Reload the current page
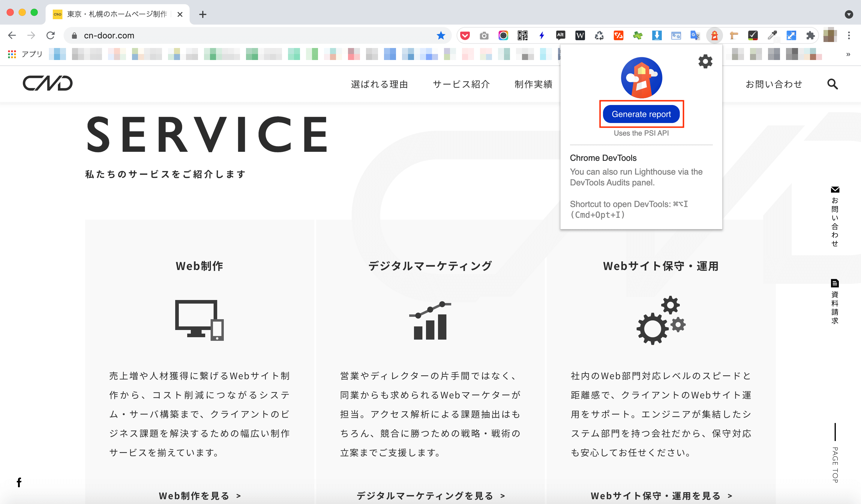This screenshot has height=504, width=861. [x=51, y=35]
